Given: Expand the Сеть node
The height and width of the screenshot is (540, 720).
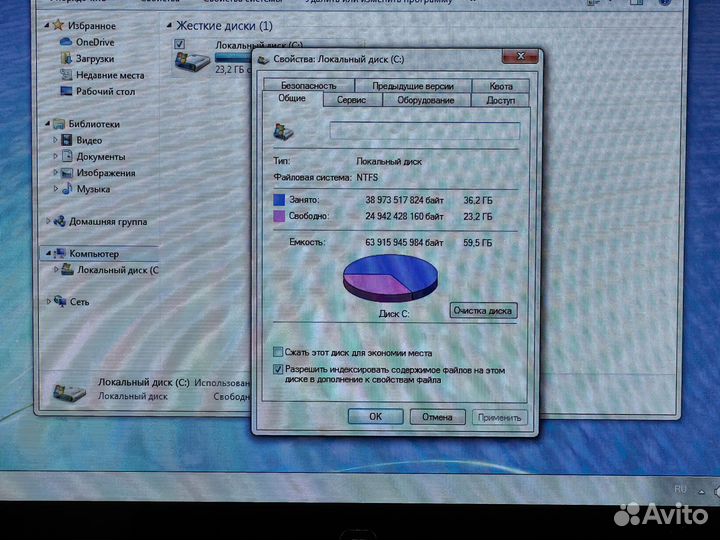Looking at the screenshot, I should pos(49,301).
